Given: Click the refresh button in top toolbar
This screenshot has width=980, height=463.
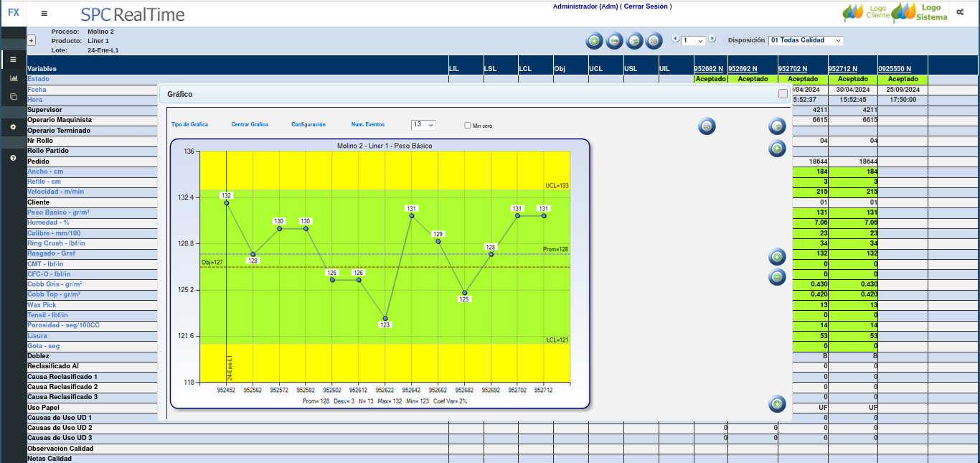Looking at the screenshot, I should 634,41.
